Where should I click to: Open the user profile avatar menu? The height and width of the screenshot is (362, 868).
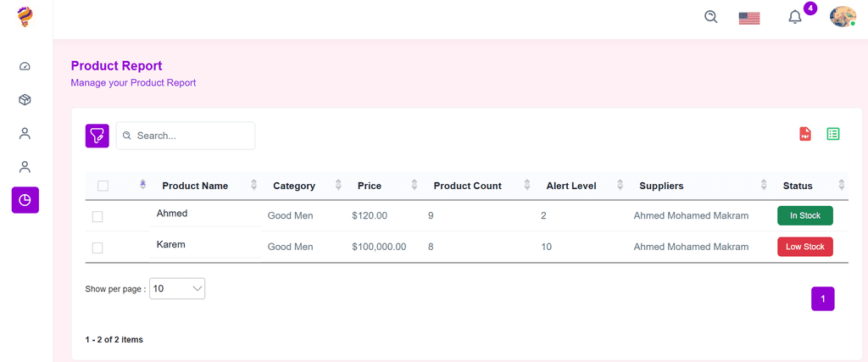point(843,17)
